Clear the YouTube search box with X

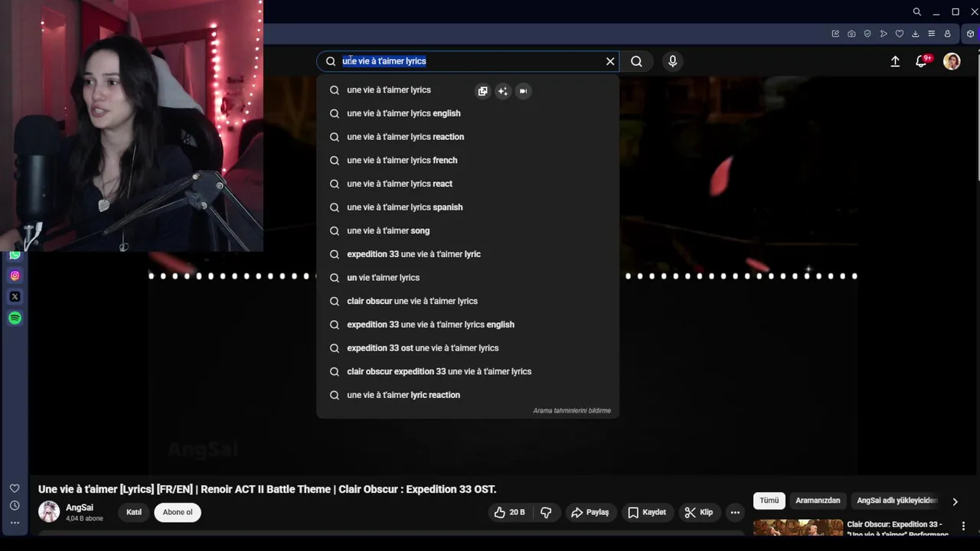click(x=610, y=61)
